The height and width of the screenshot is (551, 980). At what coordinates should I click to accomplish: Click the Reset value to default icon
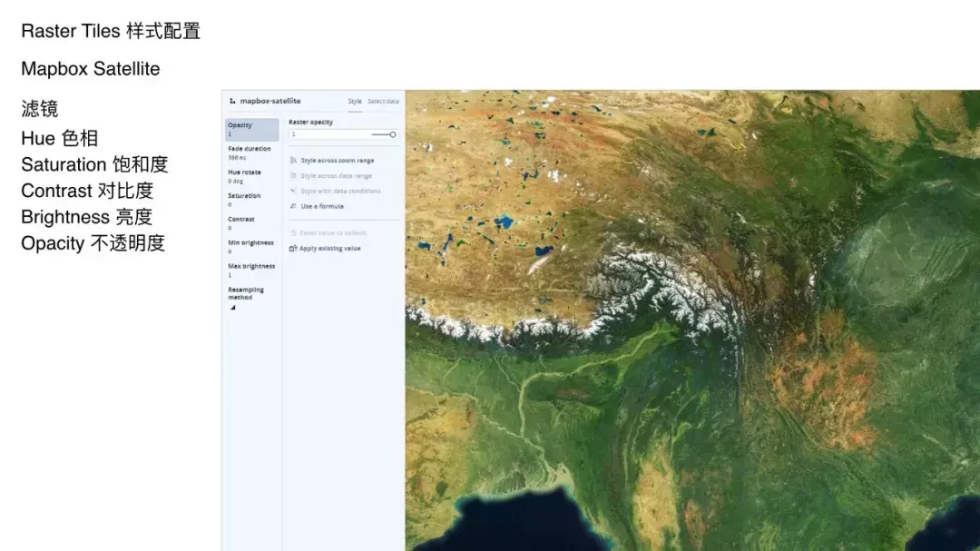292,231
